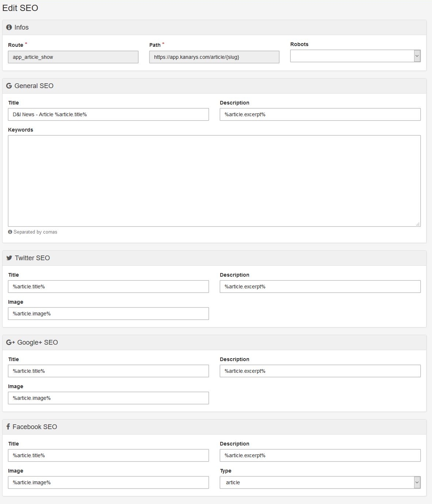Click the Twitter SEO Title field

pyautogui.click(x=108, y=287)
